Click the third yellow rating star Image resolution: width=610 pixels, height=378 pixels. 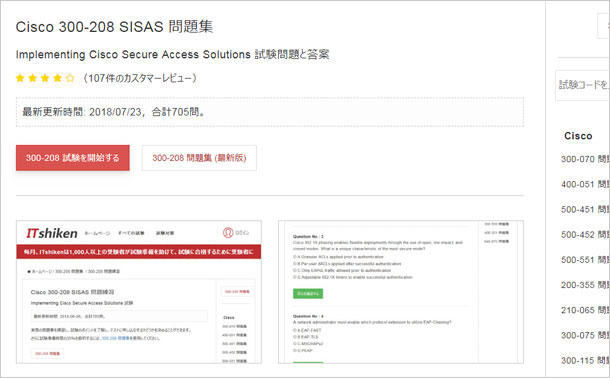pyautogui.click(x=45, y=78)
